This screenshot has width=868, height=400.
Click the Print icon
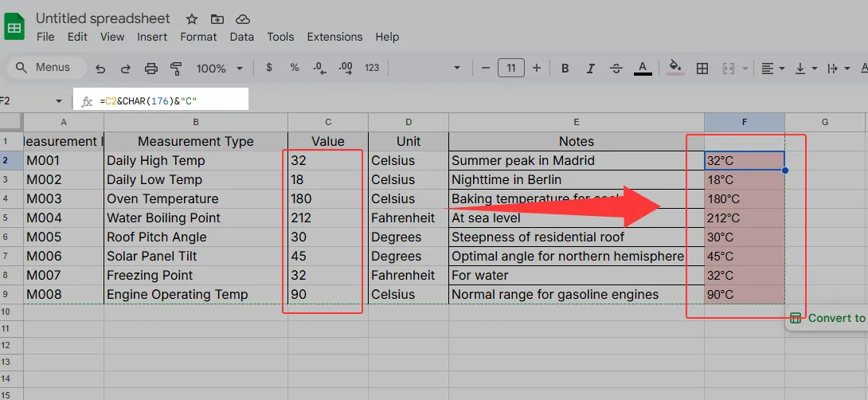coord(151,69)
